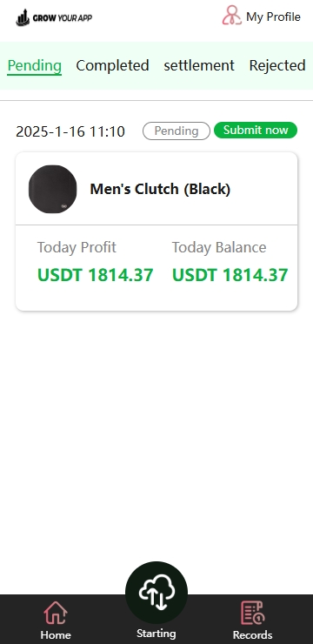Click the 2025-1-16 11:10 order timestamp
The image size is (313, 644).
pyautogui.click(x=70, y=131)
